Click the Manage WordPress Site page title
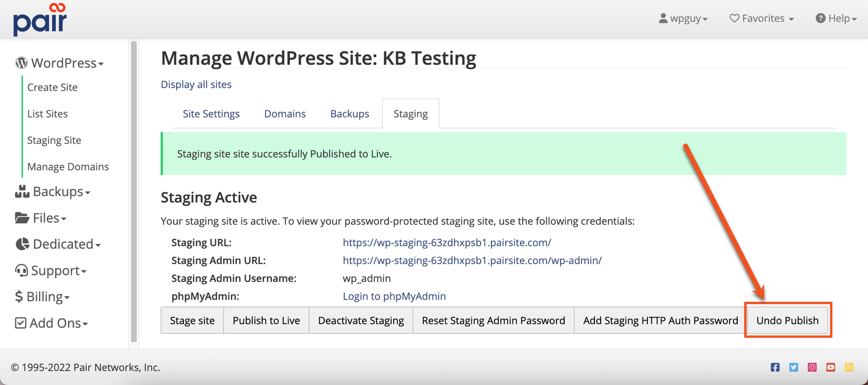 (319, 58)
